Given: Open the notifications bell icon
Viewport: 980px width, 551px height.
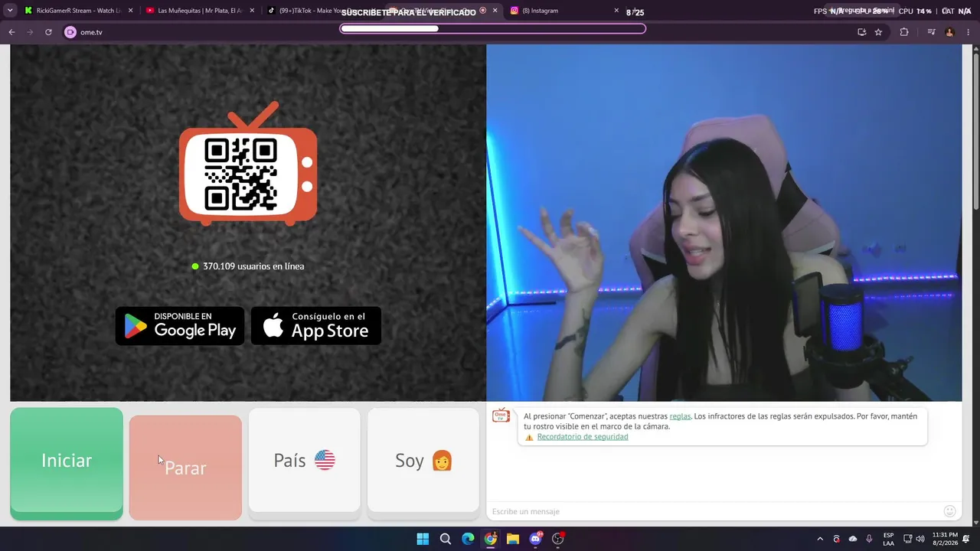Looking at the screenshot, I should pos(967,539).
